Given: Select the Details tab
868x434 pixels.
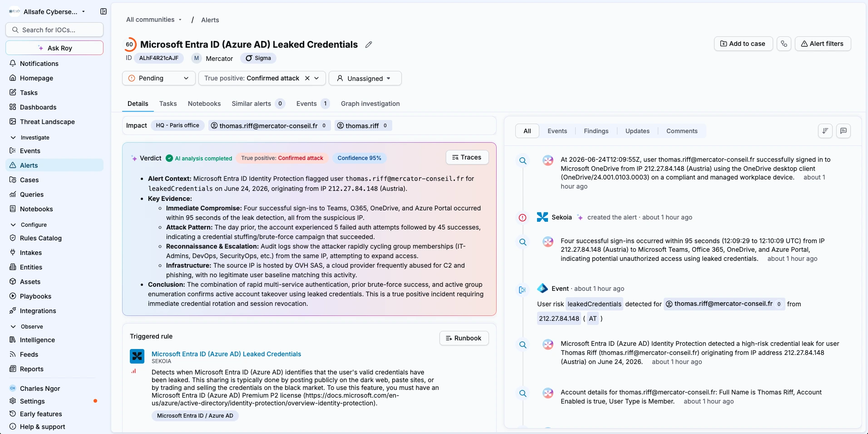Looking at the screenshot, I should tap(138, 104).
